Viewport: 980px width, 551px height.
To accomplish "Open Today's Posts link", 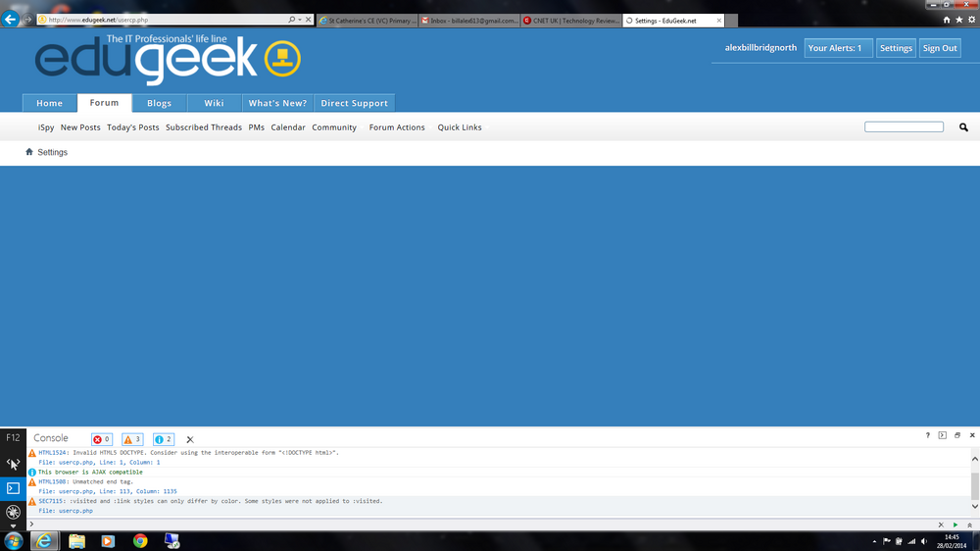I will click(133, 126).
